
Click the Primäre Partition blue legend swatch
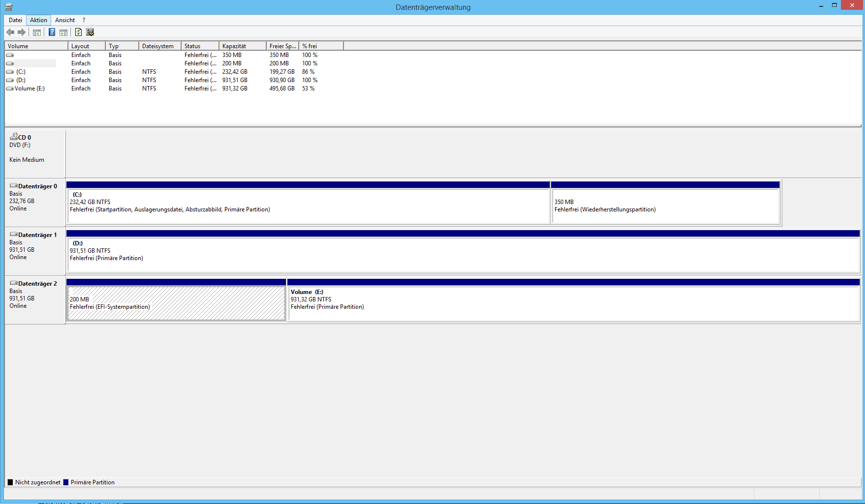(x=66, y=482)
